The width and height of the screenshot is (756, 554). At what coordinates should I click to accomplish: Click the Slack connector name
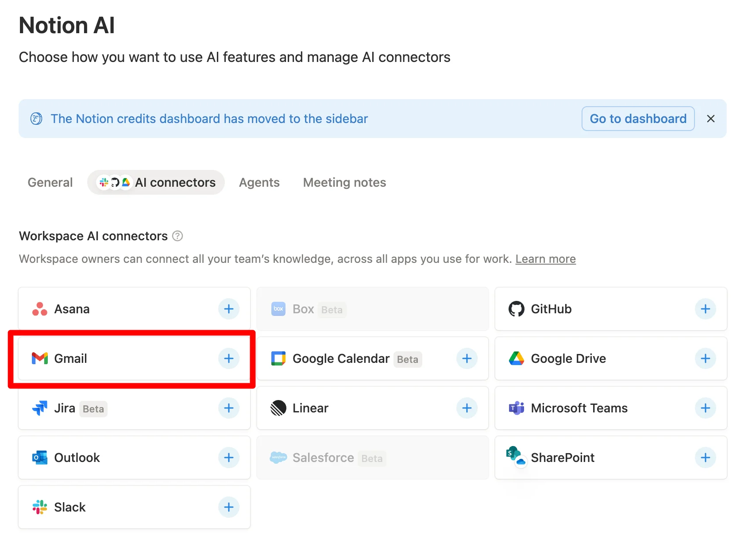(70, 507)
